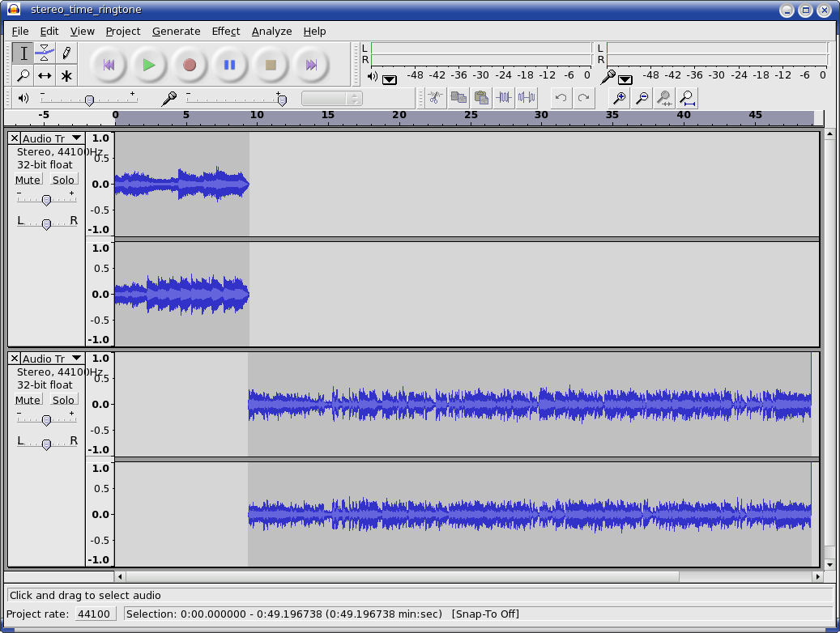Viewport: 840px width, 633px height.
Task: Open the Generate menu
Action: click(x=177, y=31)
